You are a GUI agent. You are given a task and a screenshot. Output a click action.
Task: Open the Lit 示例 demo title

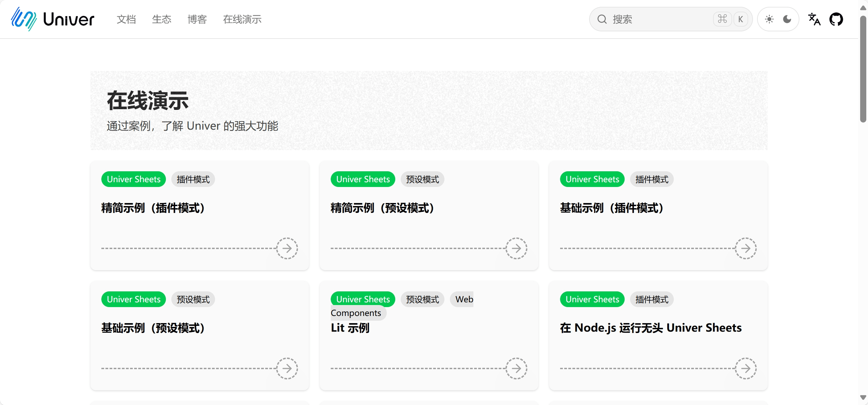pos(350,328)
